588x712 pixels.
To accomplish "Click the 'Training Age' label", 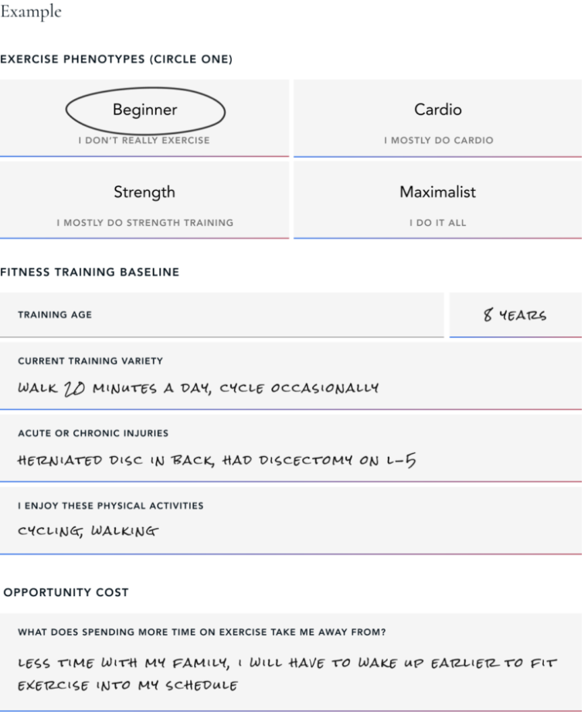I will 55,315.
